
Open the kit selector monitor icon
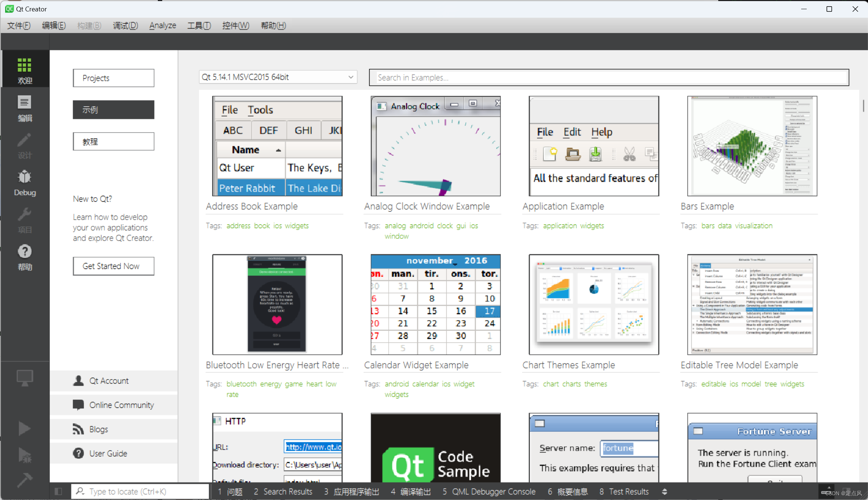click(25, 378)
